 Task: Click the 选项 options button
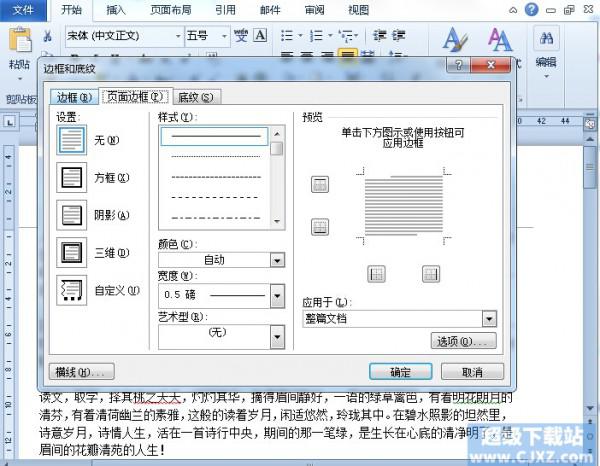464,341
